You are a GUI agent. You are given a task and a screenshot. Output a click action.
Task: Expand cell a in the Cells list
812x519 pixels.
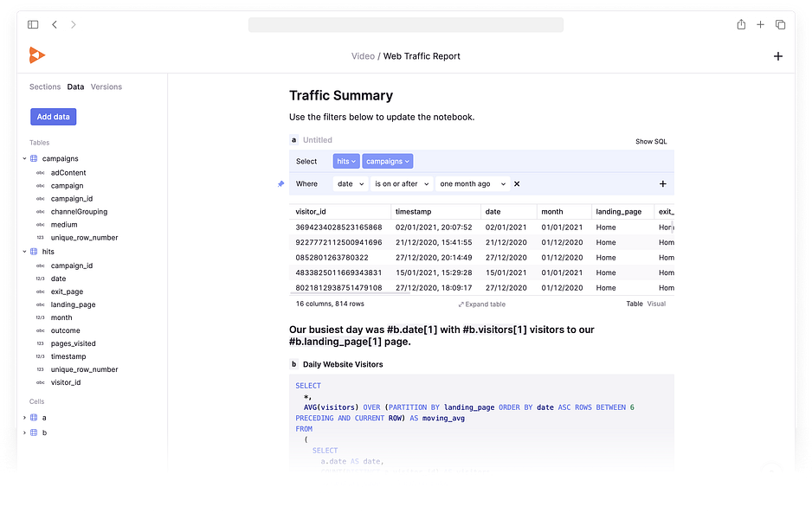tap(24, 417)
